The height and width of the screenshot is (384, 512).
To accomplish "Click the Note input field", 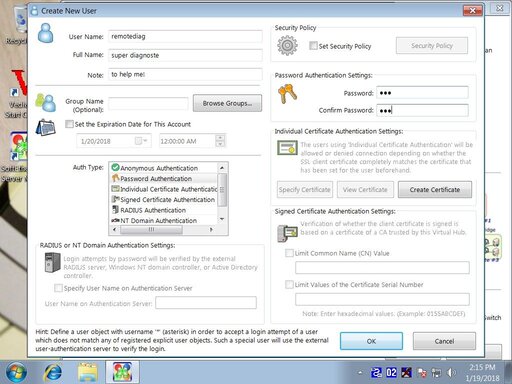I will pos(185,74).
